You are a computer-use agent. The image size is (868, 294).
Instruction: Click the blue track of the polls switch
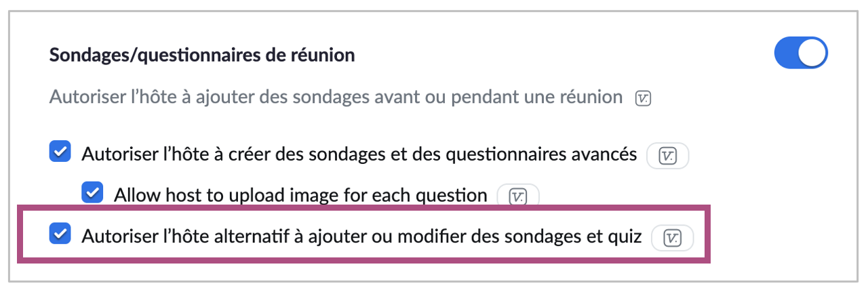(787, 55)
